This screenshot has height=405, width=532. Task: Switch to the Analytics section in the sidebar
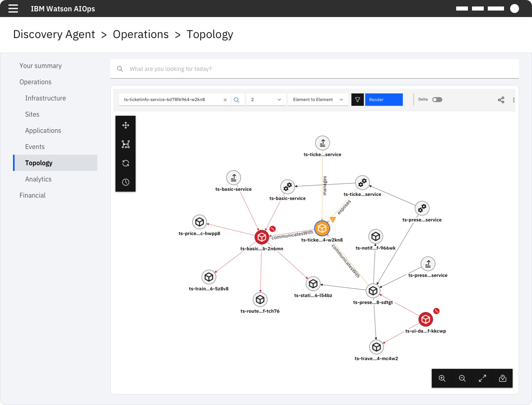coord(39,179)
